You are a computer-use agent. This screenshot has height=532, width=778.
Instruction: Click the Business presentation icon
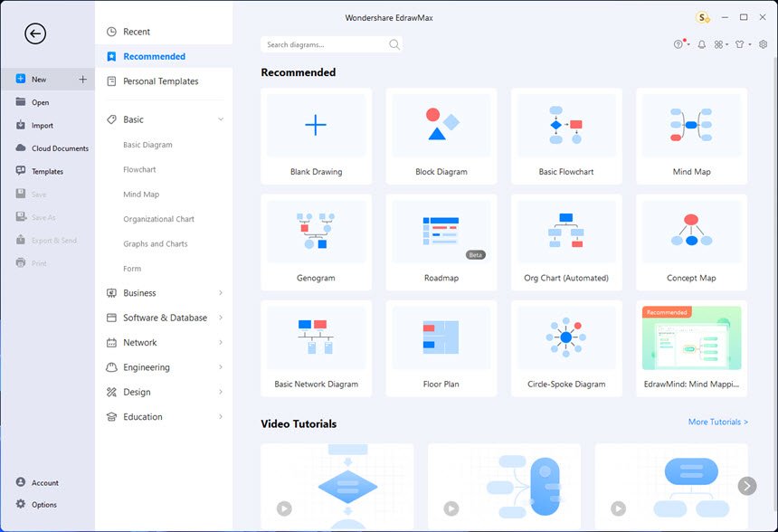[111, 293]
